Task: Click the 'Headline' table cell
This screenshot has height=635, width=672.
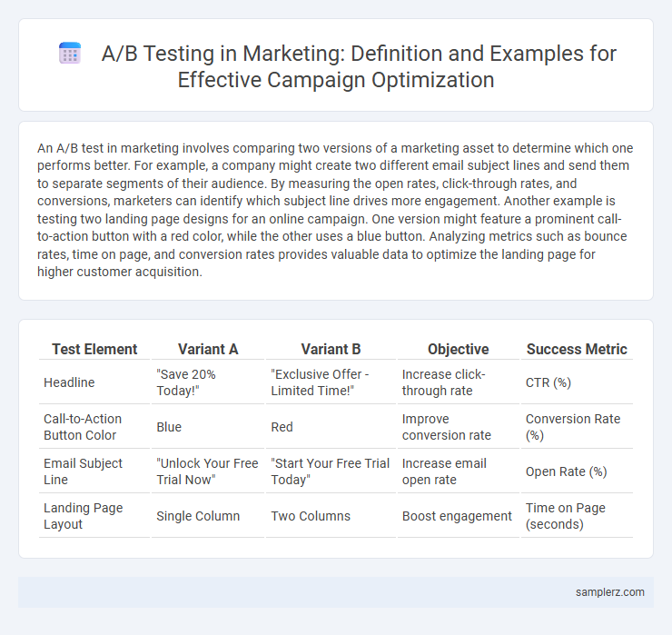Action: tap(94, 382)
